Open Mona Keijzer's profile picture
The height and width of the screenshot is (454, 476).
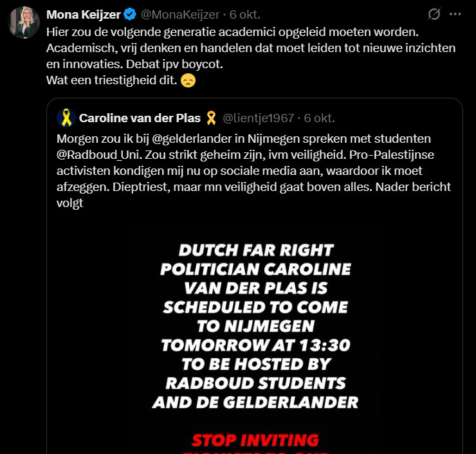click(x=24, y=23)
